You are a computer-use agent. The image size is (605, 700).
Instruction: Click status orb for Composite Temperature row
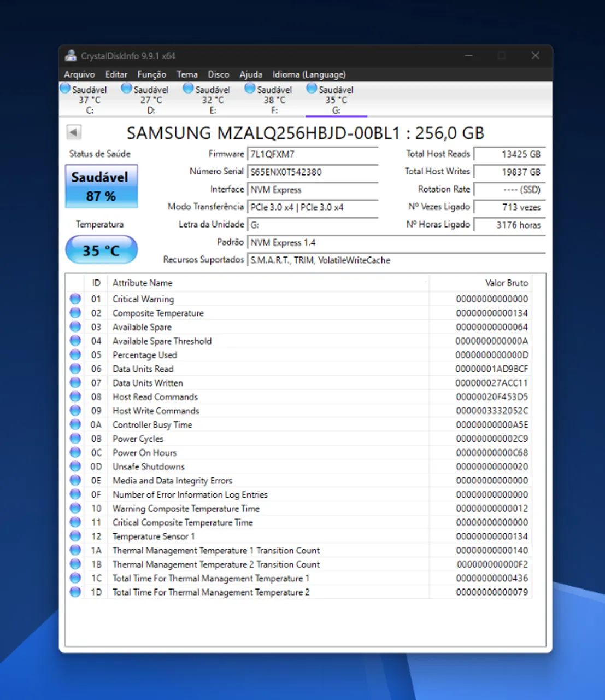coord(75,313)
